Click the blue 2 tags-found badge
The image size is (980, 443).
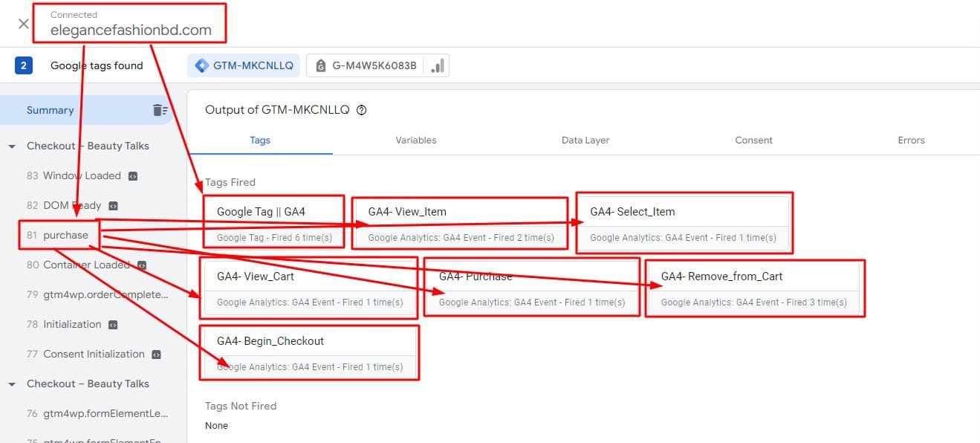[x=23, y=65]
